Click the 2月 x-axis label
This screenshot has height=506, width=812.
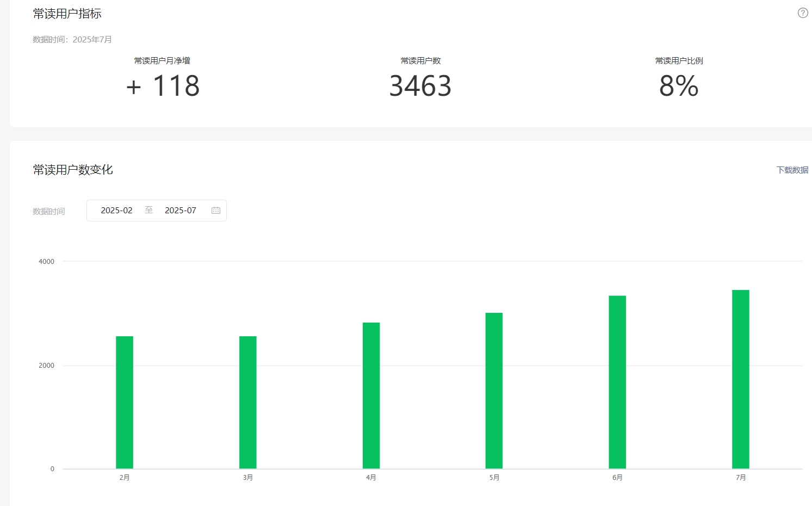point(125,478)
